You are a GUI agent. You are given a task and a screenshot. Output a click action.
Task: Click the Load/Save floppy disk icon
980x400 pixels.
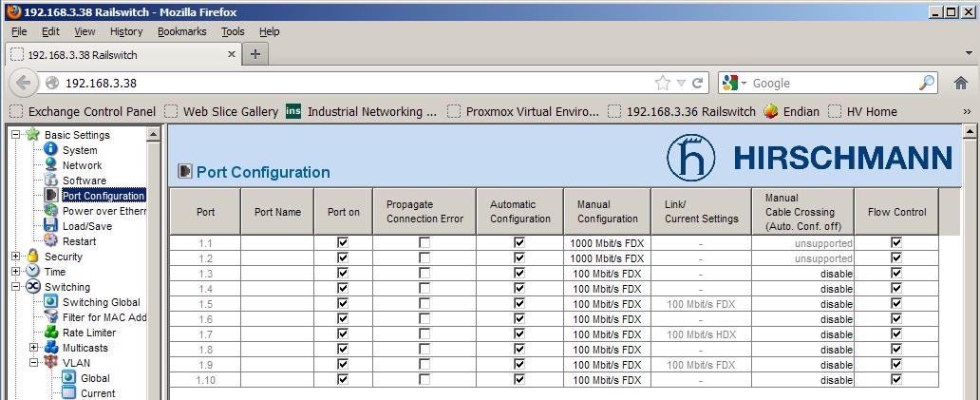pos(51,225)
